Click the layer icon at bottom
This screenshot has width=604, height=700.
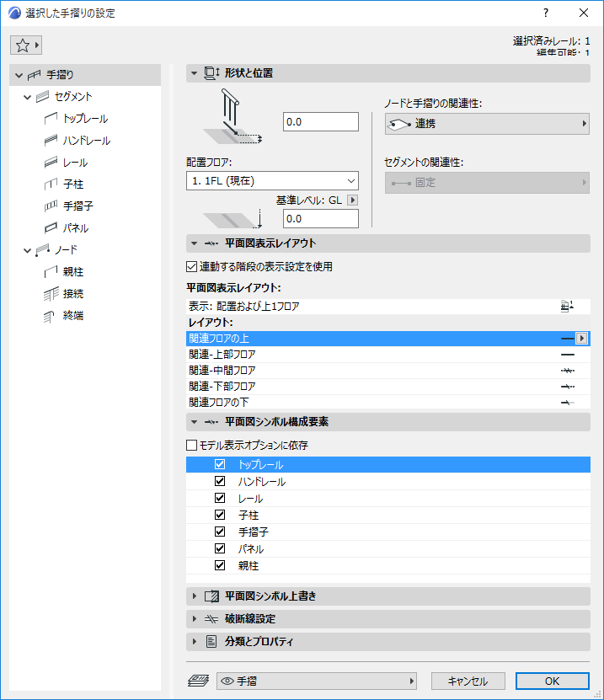[198, 681]
